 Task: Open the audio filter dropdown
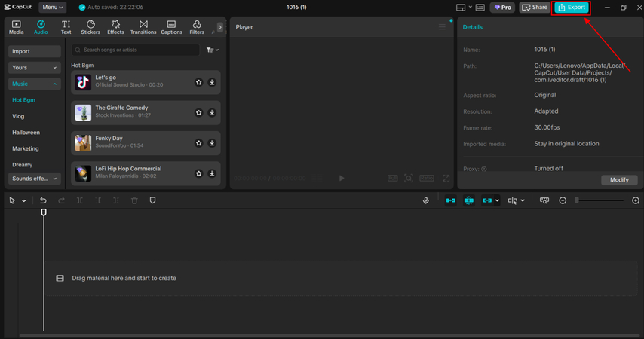213,50
